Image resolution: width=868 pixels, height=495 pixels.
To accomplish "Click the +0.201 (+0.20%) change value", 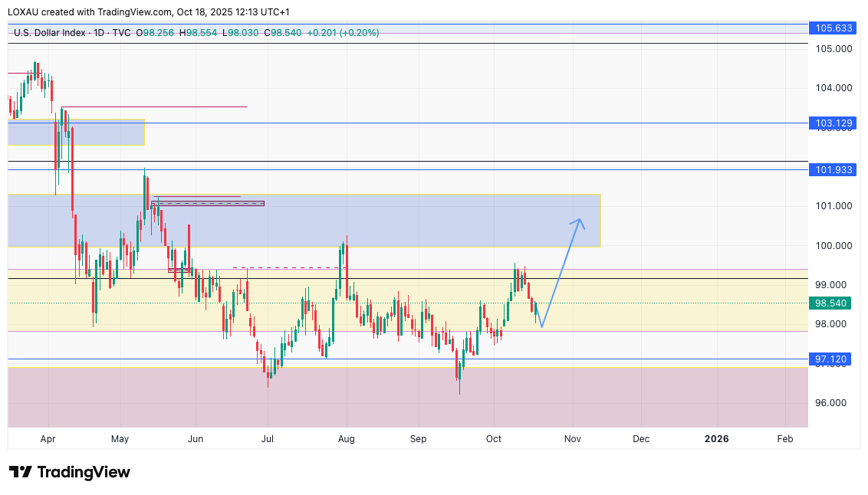I will (343, 33).
